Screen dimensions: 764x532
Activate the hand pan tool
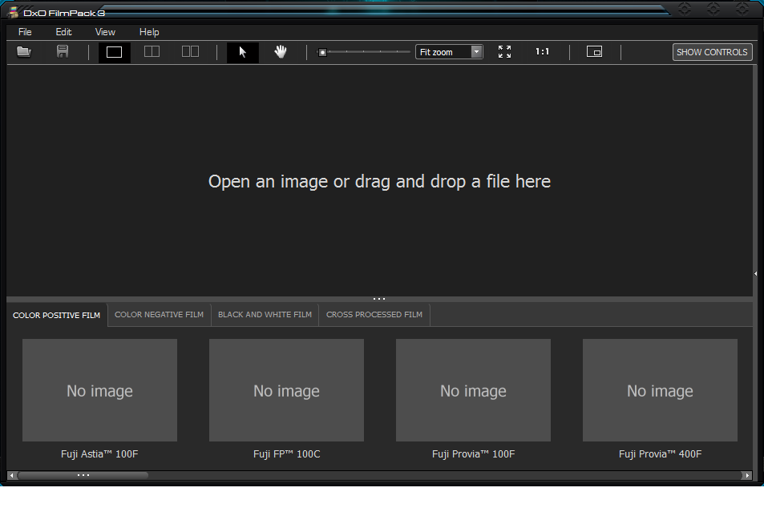tap(280, 51)
